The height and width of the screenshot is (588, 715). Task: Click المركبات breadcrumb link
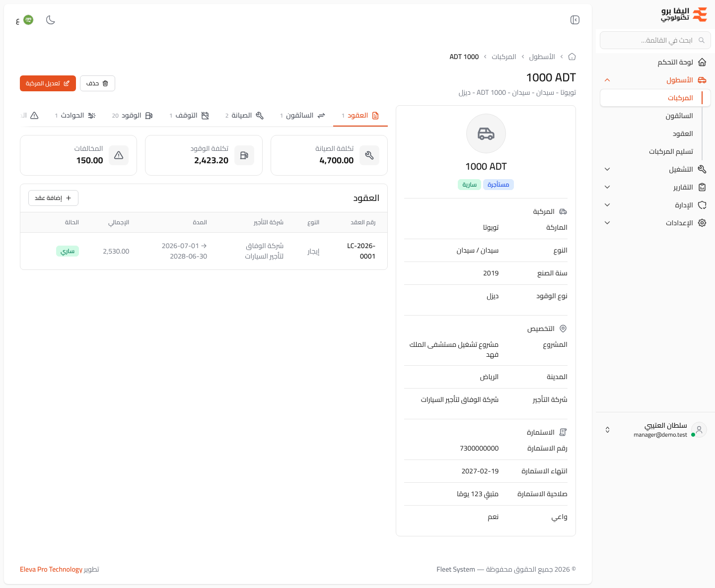pos(504,57)
